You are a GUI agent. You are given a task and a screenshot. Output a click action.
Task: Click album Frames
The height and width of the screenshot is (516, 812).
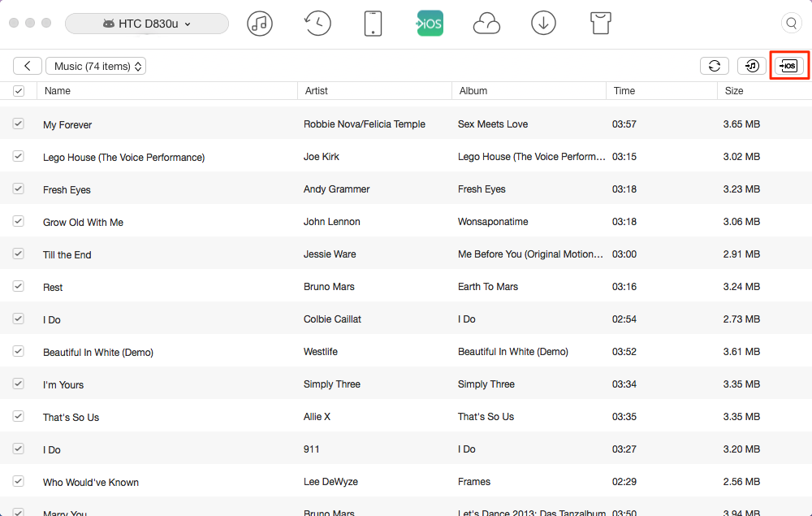474,482
